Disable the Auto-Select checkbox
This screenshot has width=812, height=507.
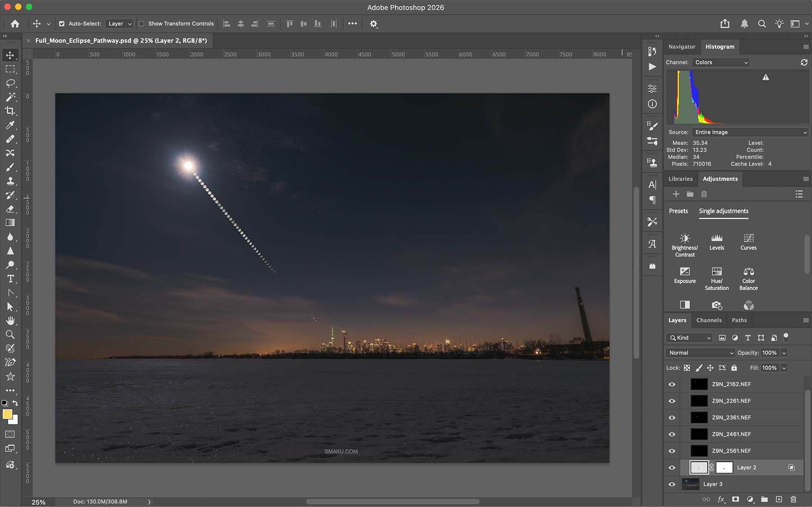(x=62, y=23)
